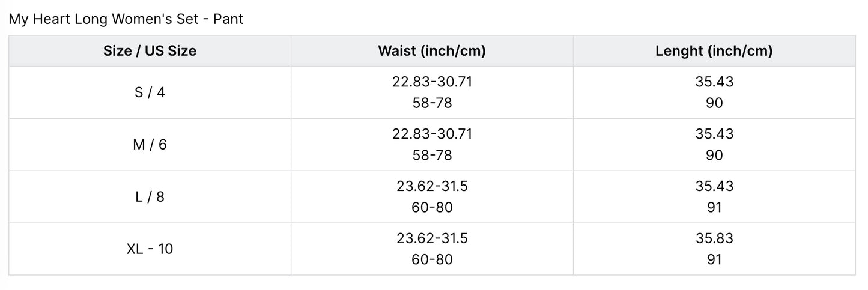This screenshot has height=290, width=868.
Task: Click the "S / 4" size cell
Action: 150,92
